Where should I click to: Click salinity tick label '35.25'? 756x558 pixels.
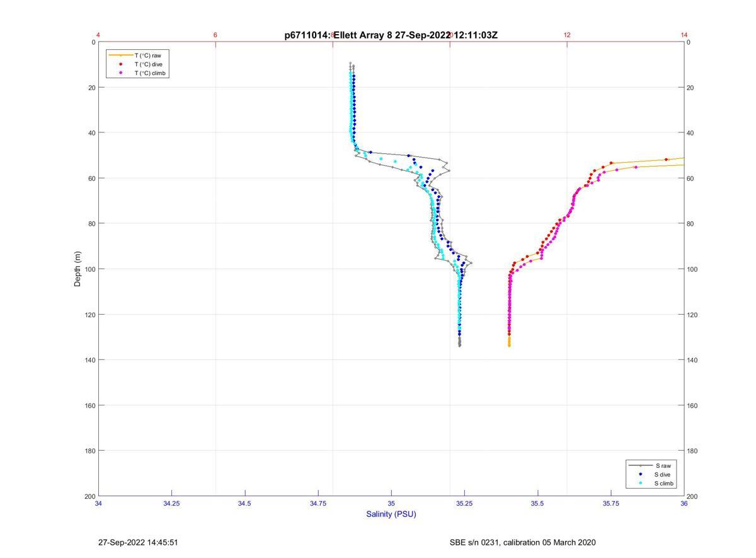[464, 503]
